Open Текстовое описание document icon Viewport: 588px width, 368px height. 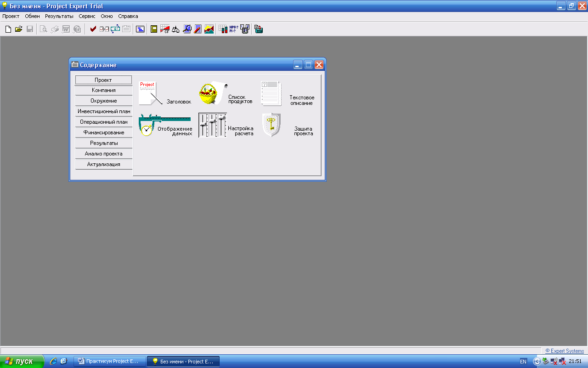point(288,93)
